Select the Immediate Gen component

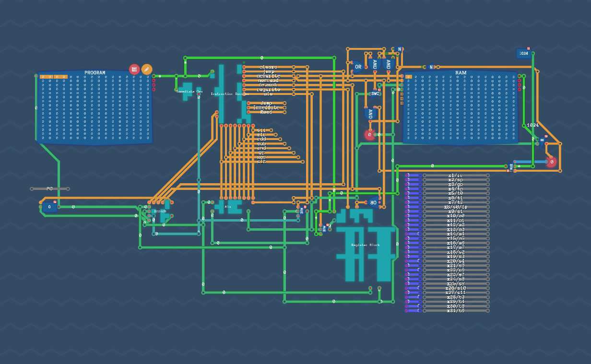tap(187, 89)
